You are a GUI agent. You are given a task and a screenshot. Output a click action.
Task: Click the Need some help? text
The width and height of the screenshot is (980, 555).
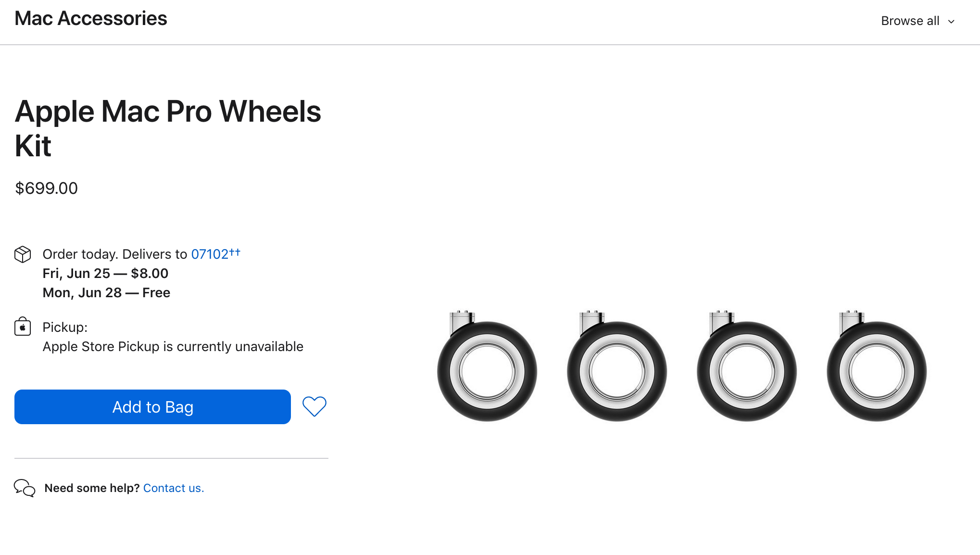(92, 488)
